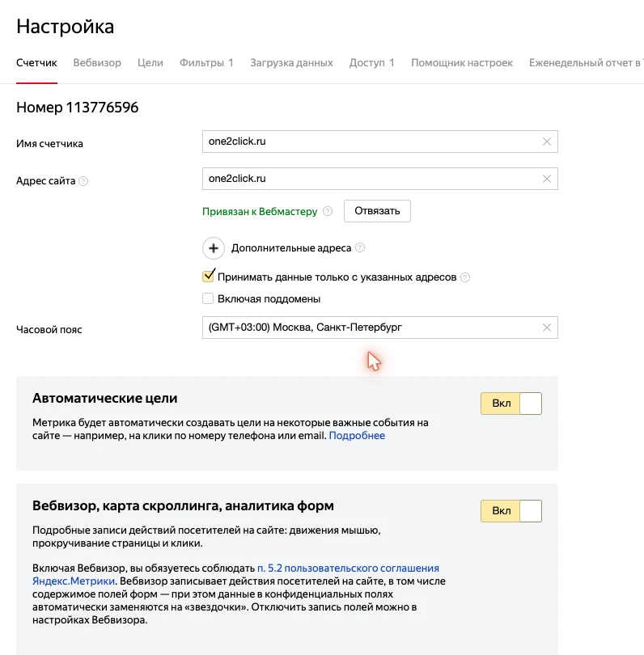Click the Настройка page title
The height and width of the screenshot is (655, 644).
tap(66, 27)
